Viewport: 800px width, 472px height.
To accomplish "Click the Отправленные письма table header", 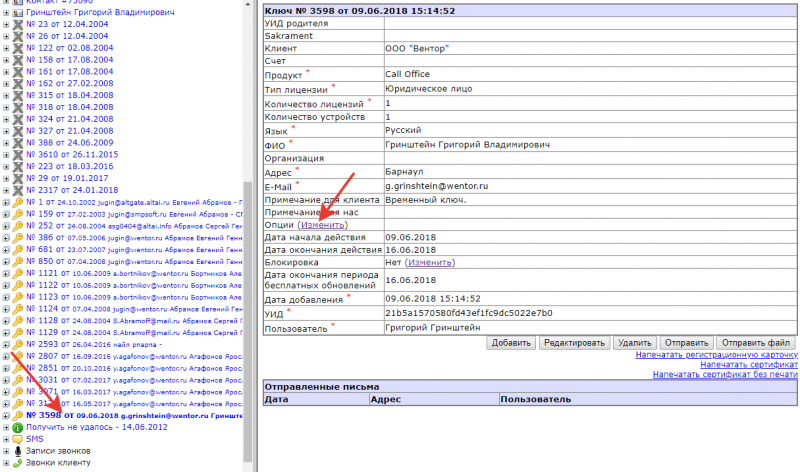I will [x=530, y=387].
